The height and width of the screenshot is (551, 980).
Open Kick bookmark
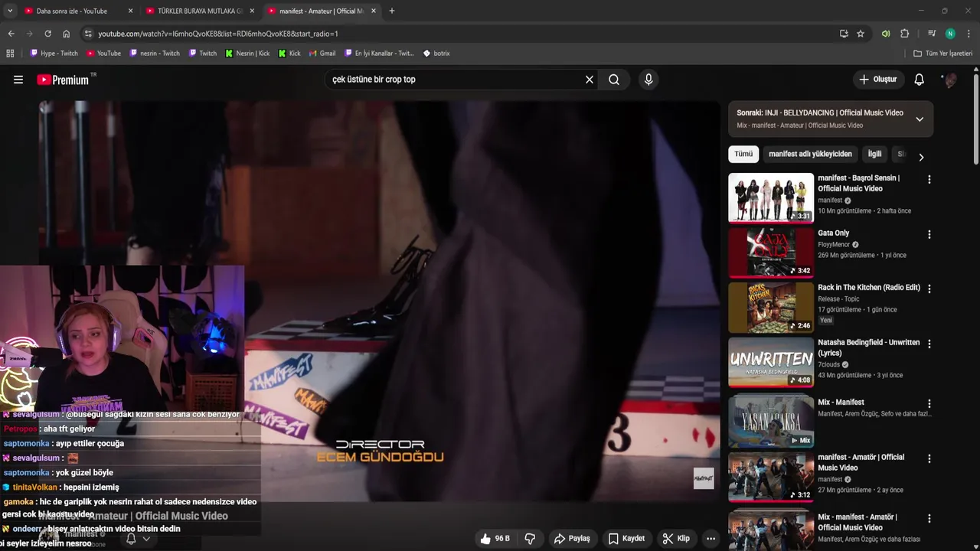pos(289,54)
